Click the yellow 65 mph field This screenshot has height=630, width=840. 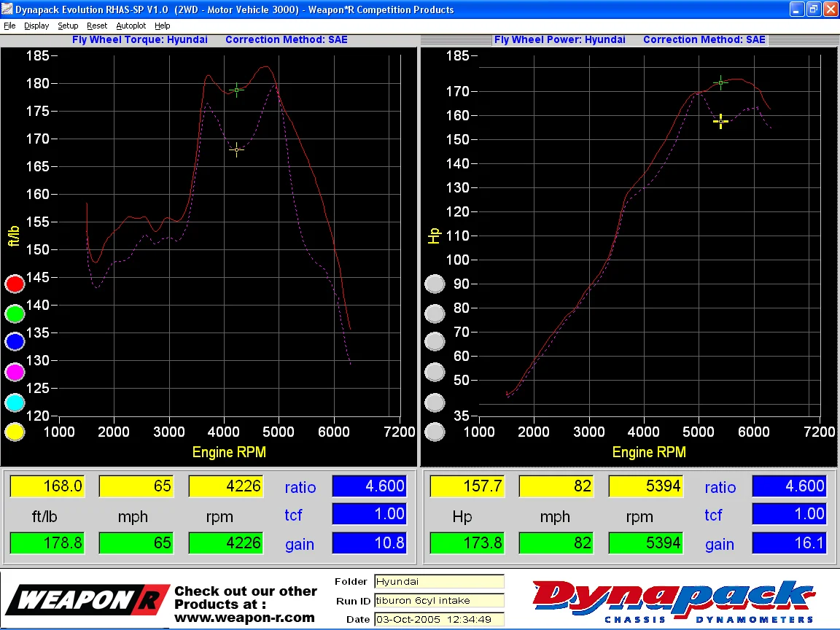pos(136,486)
